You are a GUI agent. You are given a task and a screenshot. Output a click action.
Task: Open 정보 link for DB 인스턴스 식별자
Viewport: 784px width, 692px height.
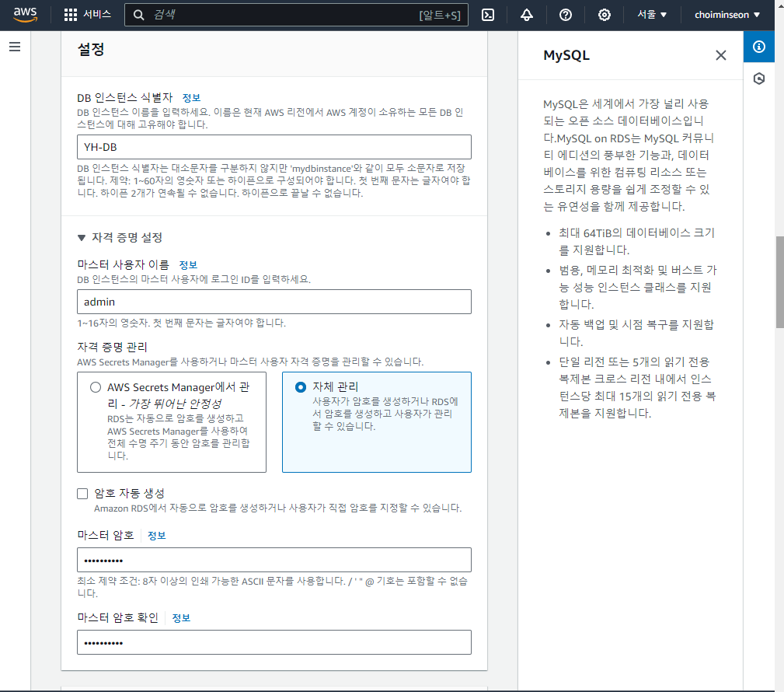point(191,97)
